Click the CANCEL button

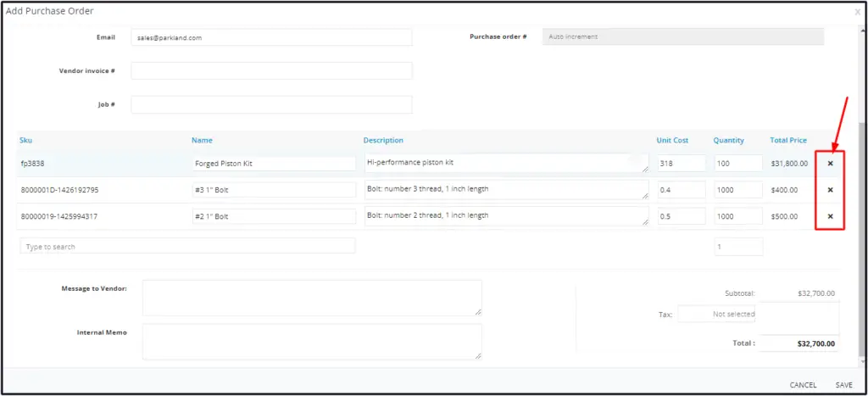click(803, 385)
